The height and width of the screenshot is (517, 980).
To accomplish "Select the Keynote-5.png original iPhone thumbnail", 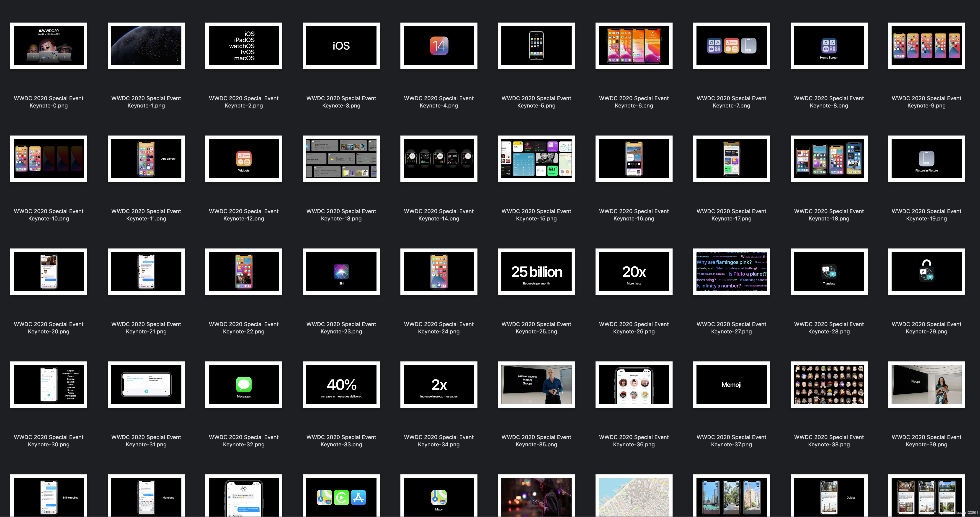I will click(536, 46).
